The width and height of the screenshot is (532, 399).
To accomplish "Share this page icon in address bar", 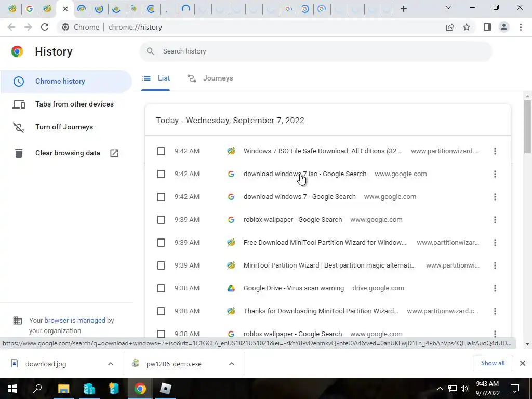I will tap(450, 27).
